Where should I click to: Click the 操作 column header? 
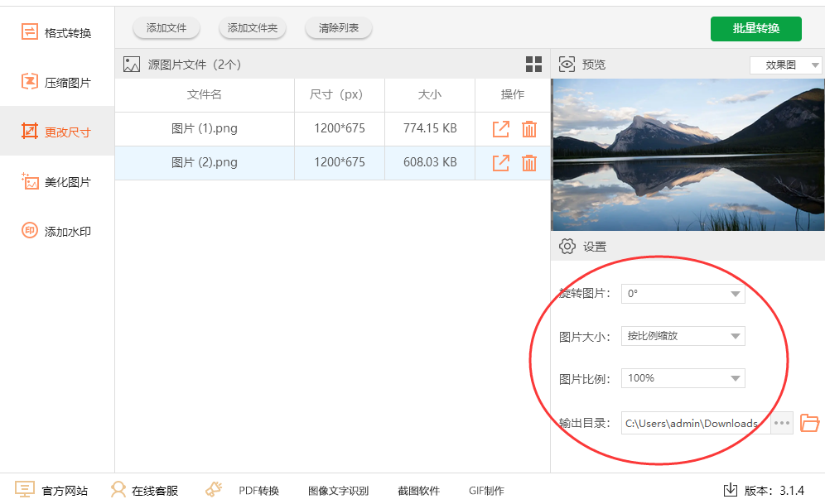pyautogui.click(x=513, y=94)
